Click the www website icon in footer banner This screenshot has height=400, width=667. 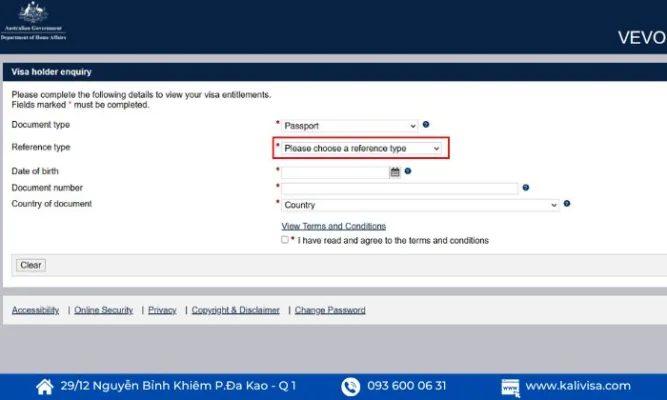(x=510, y=387)
